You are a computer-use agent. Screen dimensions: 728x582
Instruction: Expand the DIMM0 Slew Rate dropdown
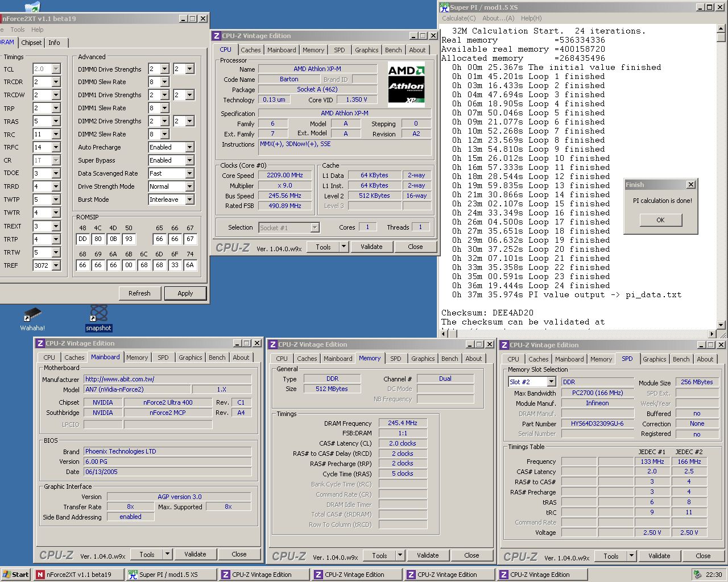(x=164, y=82)
